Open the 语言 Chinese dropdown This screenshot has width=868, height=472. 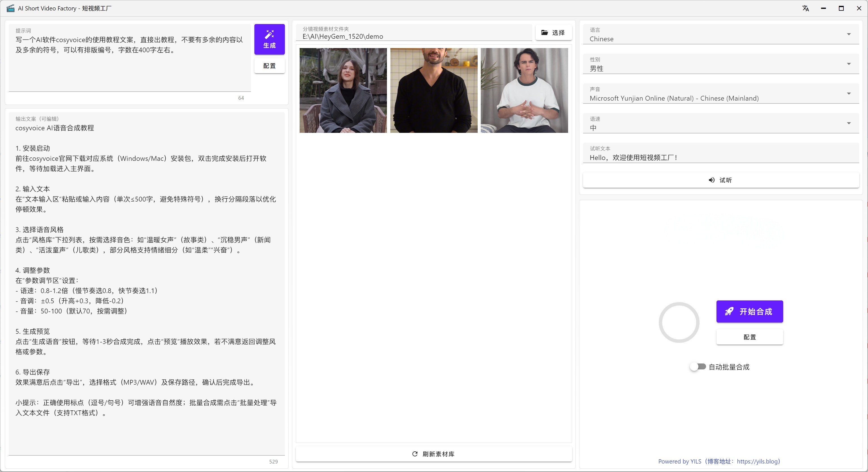[x=720, y=35]
